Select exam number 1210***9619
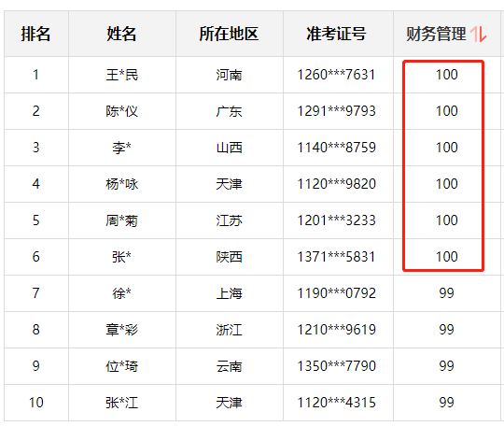The image size is (504, 426). (337, 329)
